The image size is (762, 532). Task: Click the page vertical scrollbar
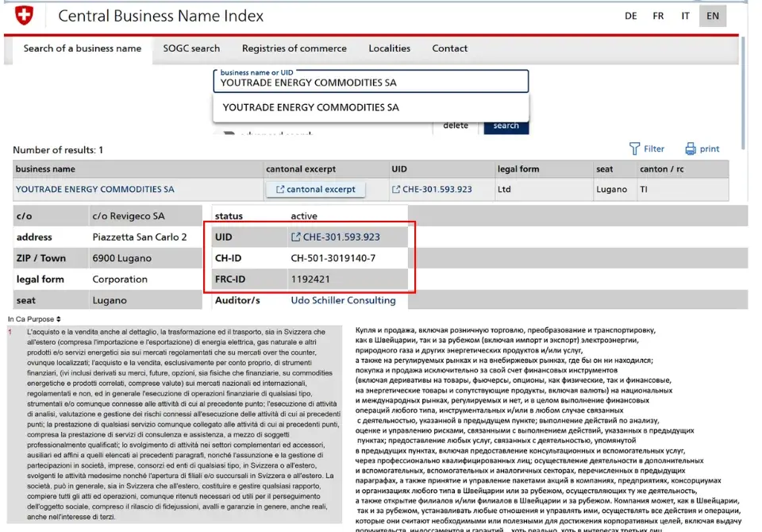(743, 92)
